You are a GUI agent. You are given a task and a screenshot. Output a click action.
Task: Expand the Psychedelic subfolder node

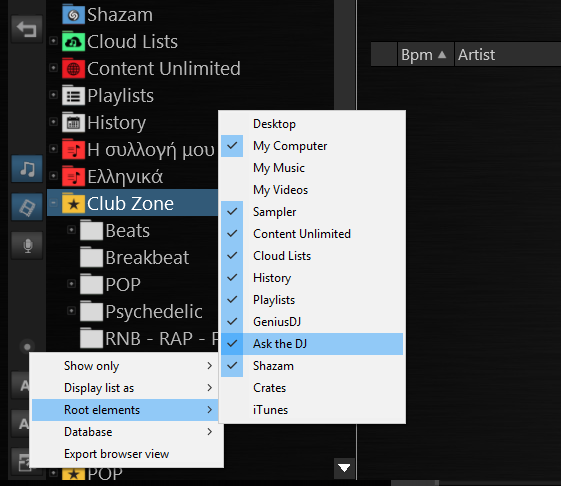[72, 311]
